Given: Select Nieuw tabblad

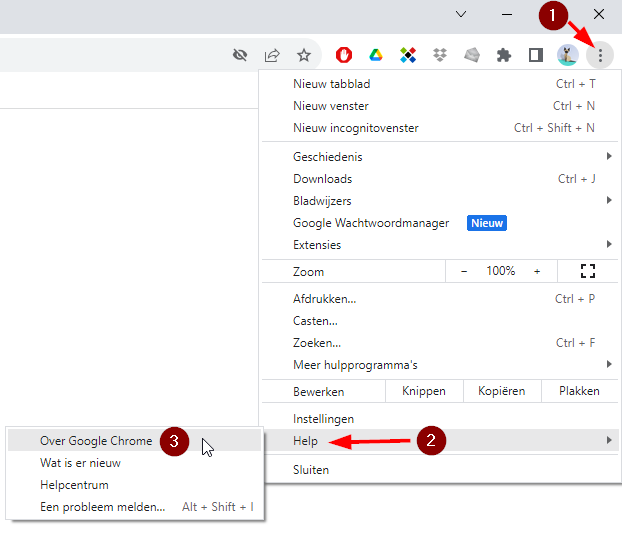Looking at the screenshot, I should click(440, 84).
